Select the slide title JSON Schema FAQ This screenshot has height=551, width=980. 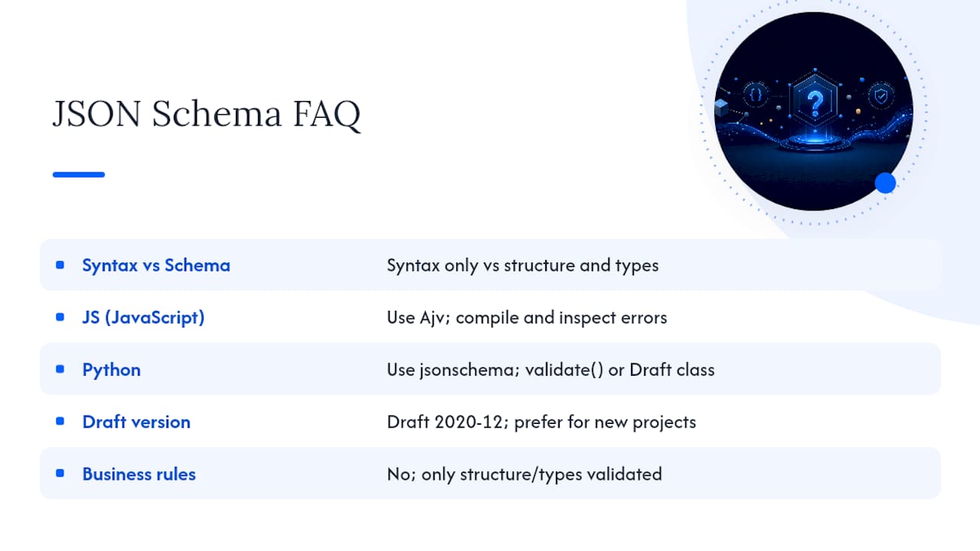pyautogui.click(x=206, y=114)
